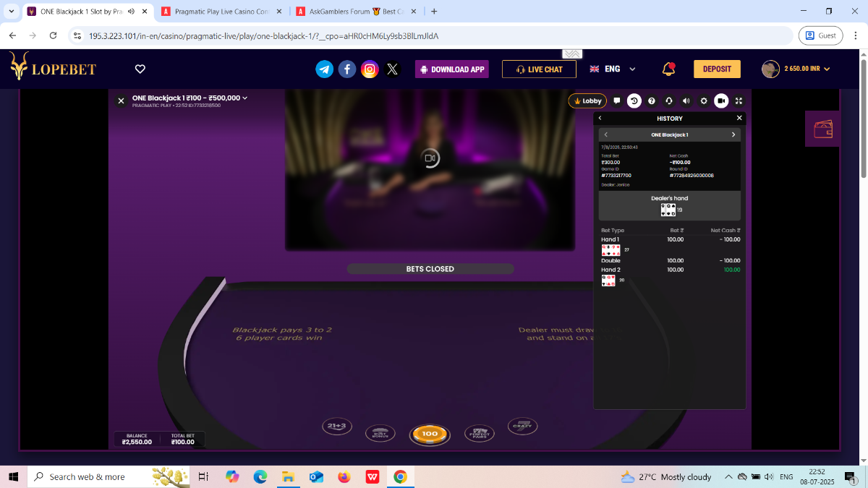Click the Round ID #7726492600006 text

click(x=692, y=176)
